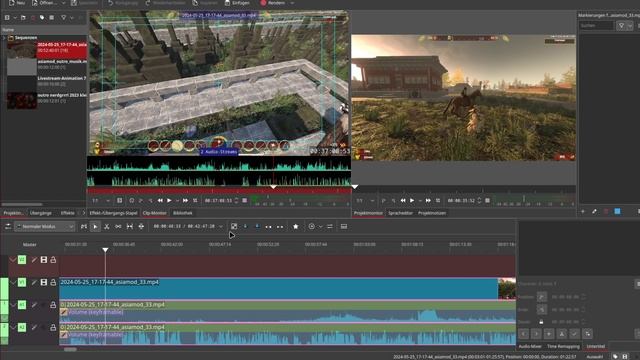Viewport: 640px width, 360px height.
Task: Switch to the Audio-Mixer tab
Action: 530,347
